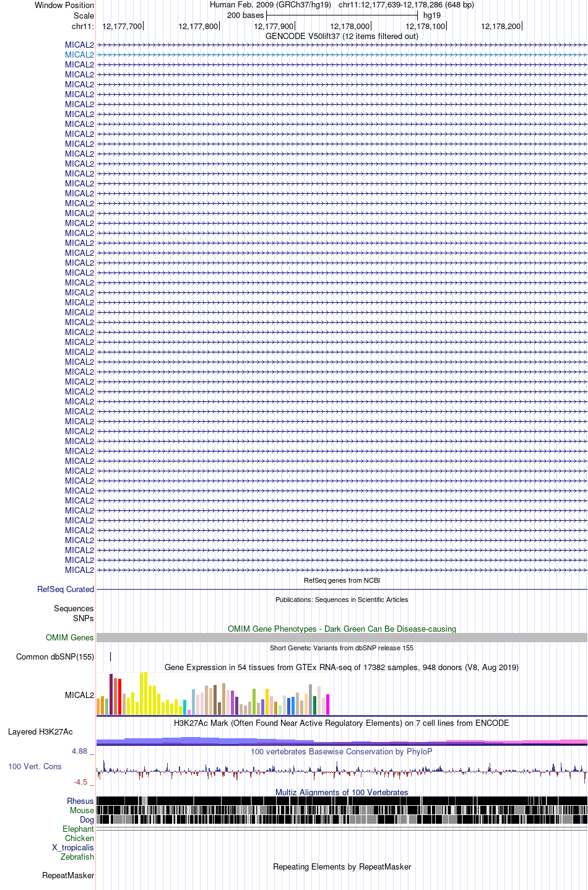Viewport: 588px width, 890px height.
Task: Click the 'Human Feb. 2009 (GRCh37/hg19)' text
Action: coord(270,5)
